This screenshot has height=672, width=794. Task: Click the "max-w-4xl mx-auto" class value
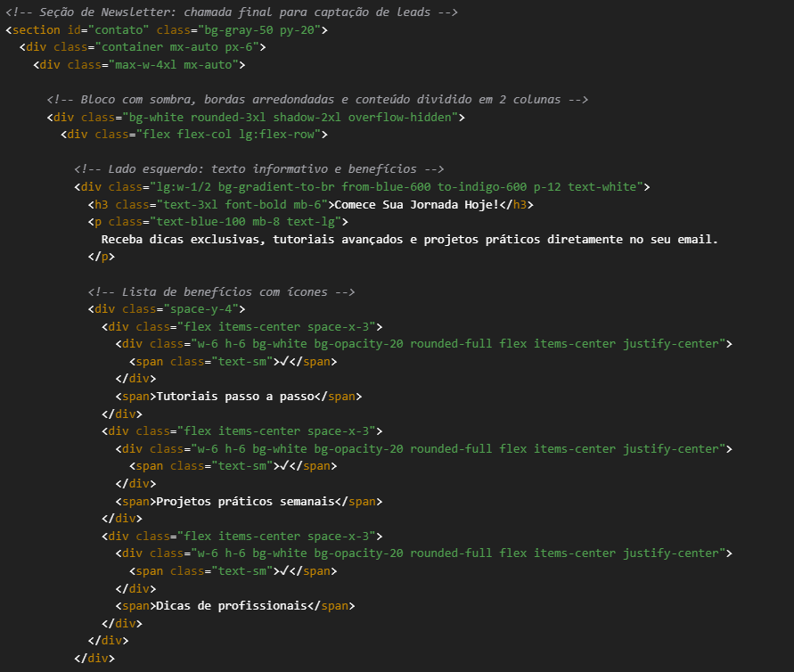coord(176,65)
